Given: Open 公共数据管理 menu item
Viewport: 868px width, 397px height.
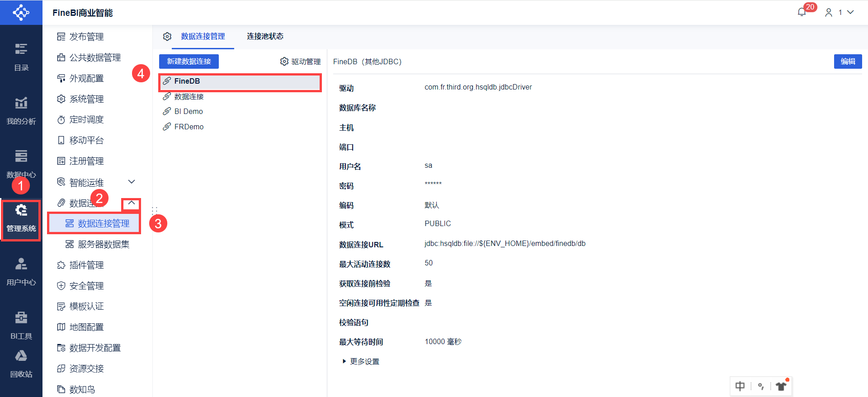Looking at the screenshot, I should point(89,57).
